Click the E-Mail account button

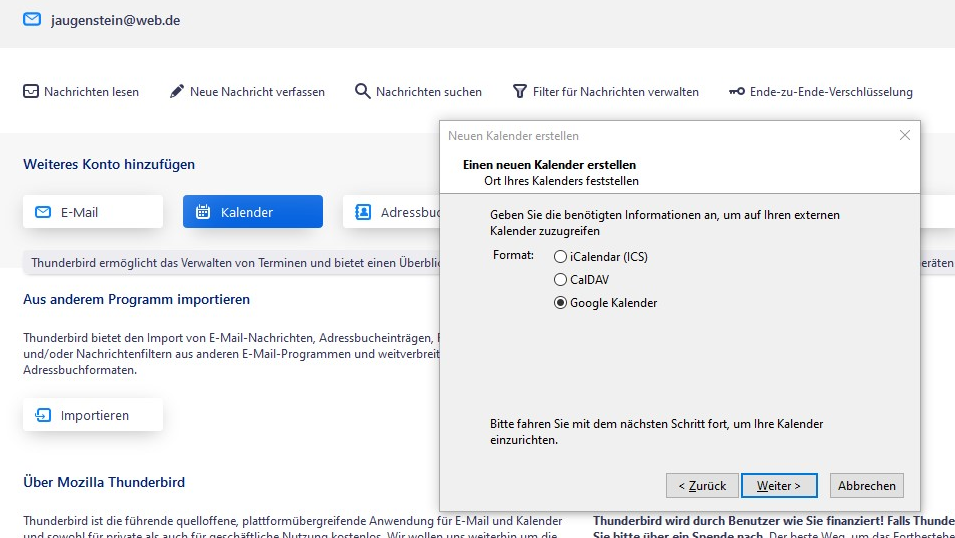tap(93, 211)
